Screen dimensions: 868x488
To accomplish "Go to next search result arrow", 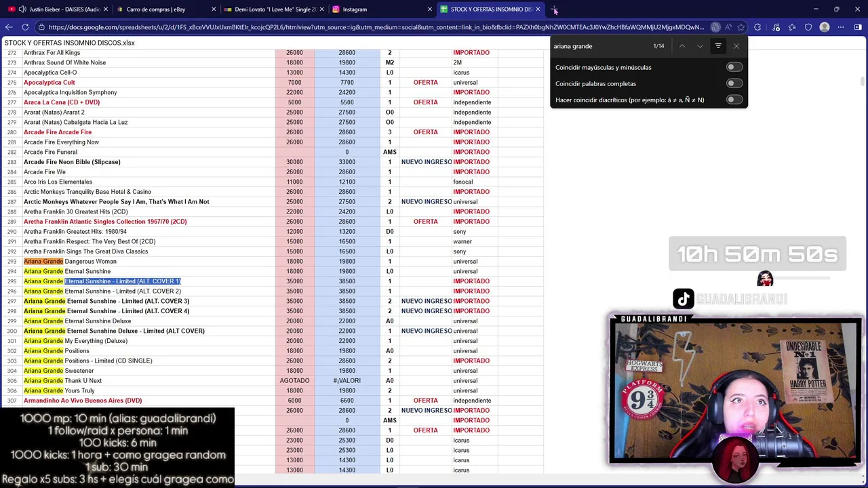I will pos(701,46).
